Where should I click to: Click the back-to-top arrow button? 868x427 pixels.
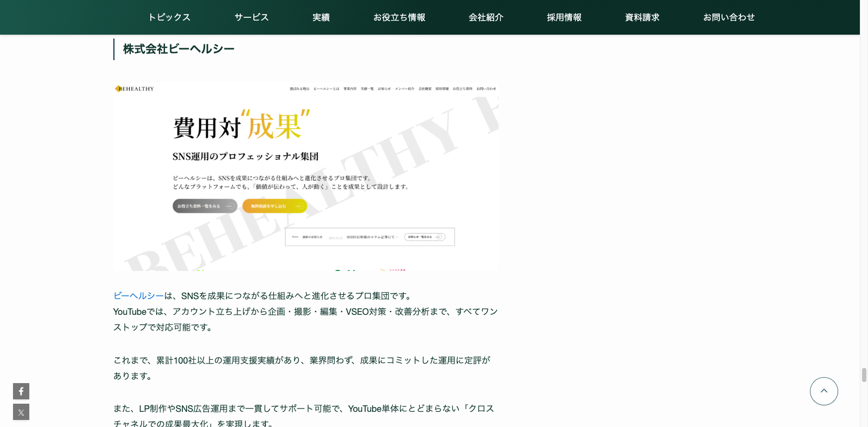[824, 391]
